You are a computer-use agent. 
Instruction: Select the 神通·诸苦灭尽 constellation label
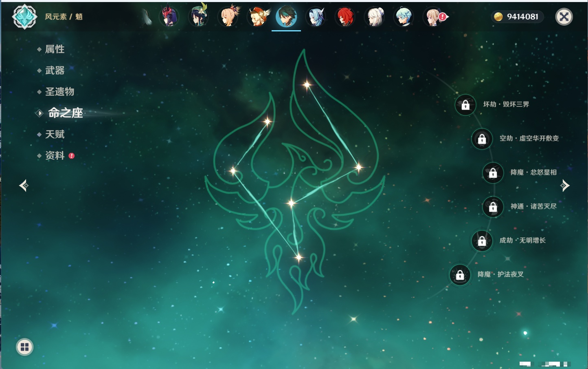tap(533, 207)
